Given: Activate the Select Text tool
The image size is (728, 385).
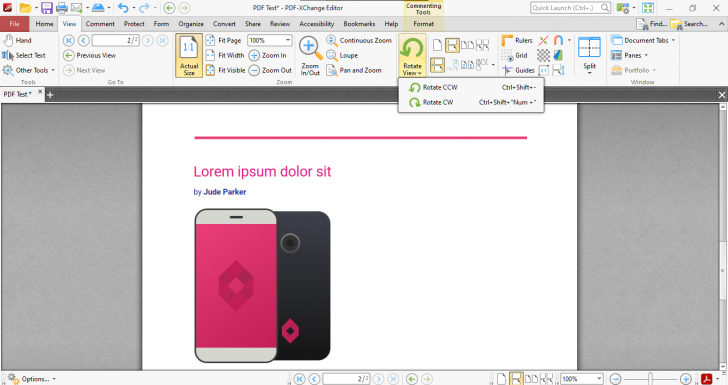Looking at the screenshot, I should tap(24, 55).
